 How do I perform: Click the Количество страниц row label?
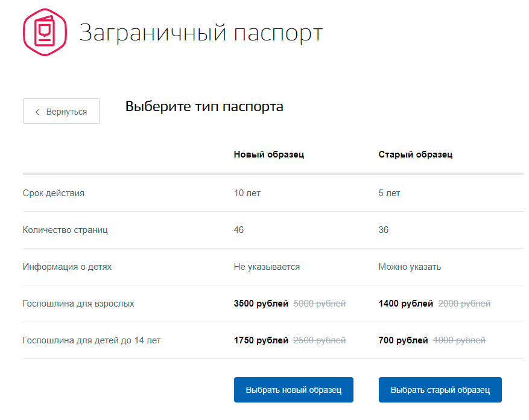(65, 230)
